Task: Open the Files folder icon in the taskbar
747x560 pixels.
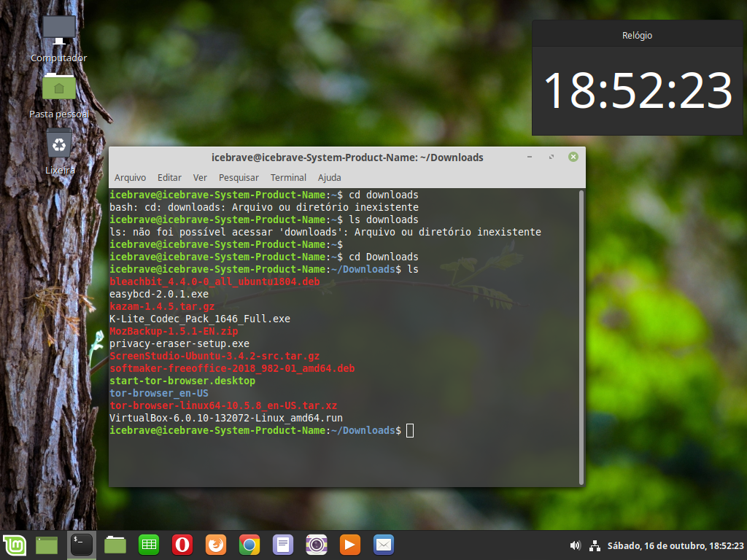Action: click(115, 545)
